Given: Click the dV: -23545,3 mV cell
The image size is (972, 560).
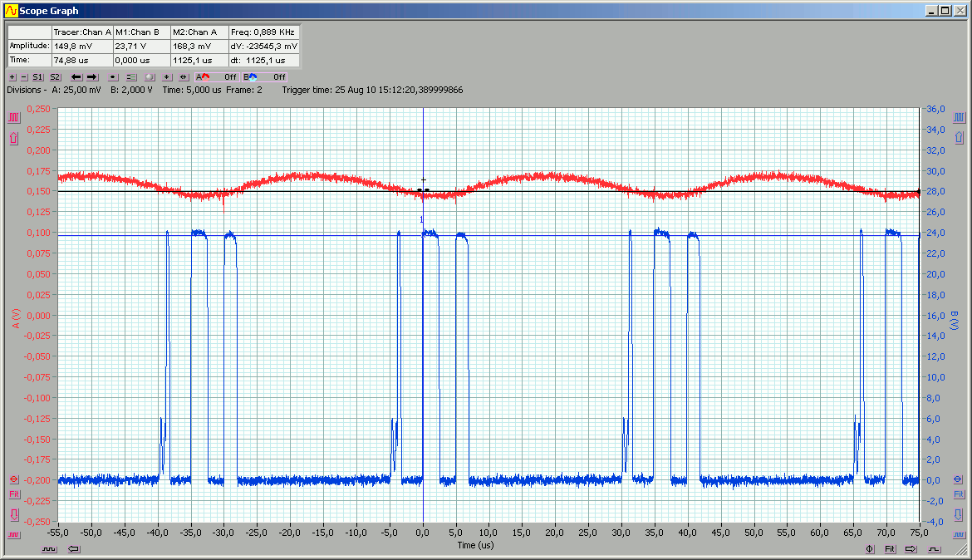Looking at the screenshot, I should (x=264, y=47).
